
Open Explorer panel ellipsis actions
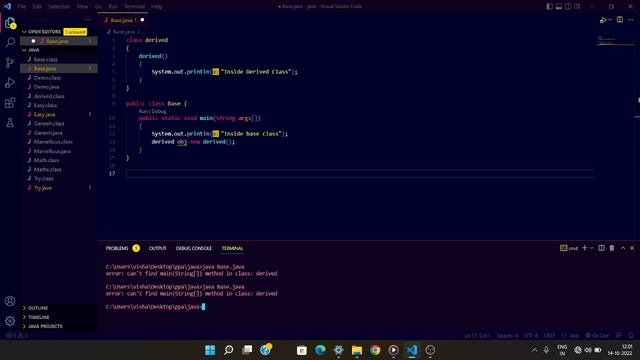[88, 20]
